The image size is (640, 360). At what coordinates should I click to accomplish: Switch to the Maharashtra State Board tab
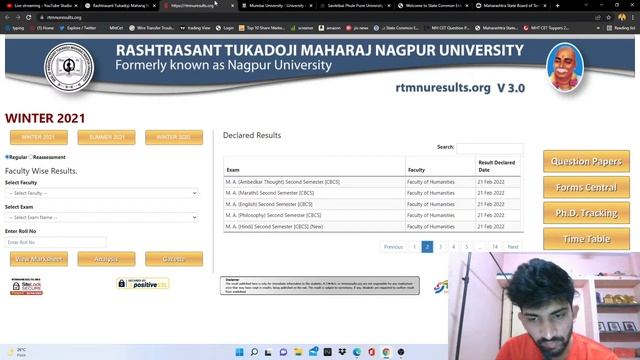512,6
